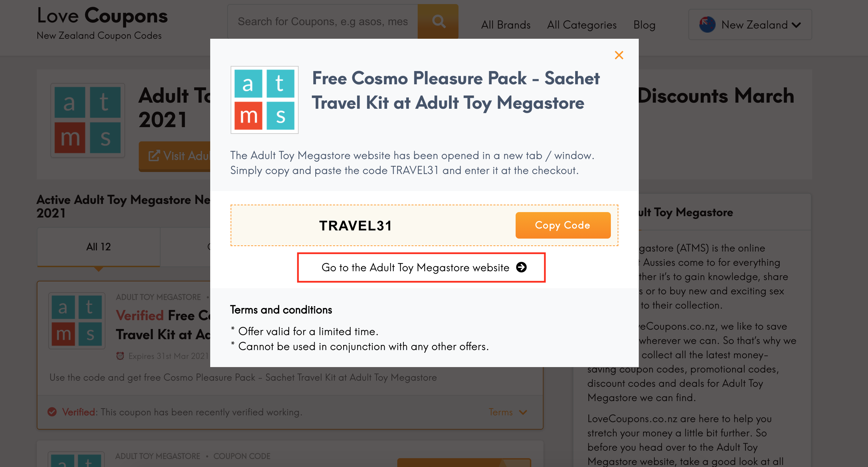Click the red verified checkmark icon
Screen dimensions: 868x467
tap(52, 412)
